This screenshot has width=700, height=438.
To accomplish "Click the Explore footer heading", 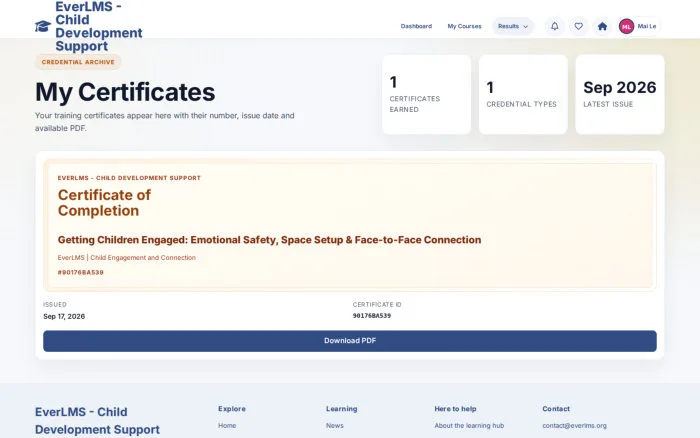I will coord(232,409).
